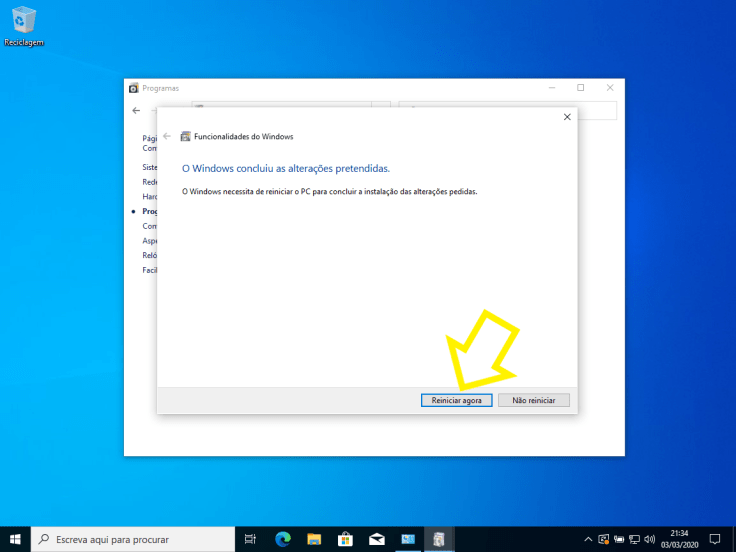736x552 pixels.
Task: Go back in the Programas window
Action: point(136,110)
